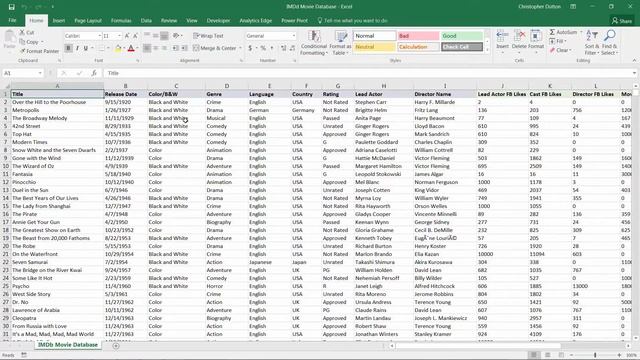Click the Comma Style icon
Image resolution: width=640 pixels, height=360 pixels.
272,48
